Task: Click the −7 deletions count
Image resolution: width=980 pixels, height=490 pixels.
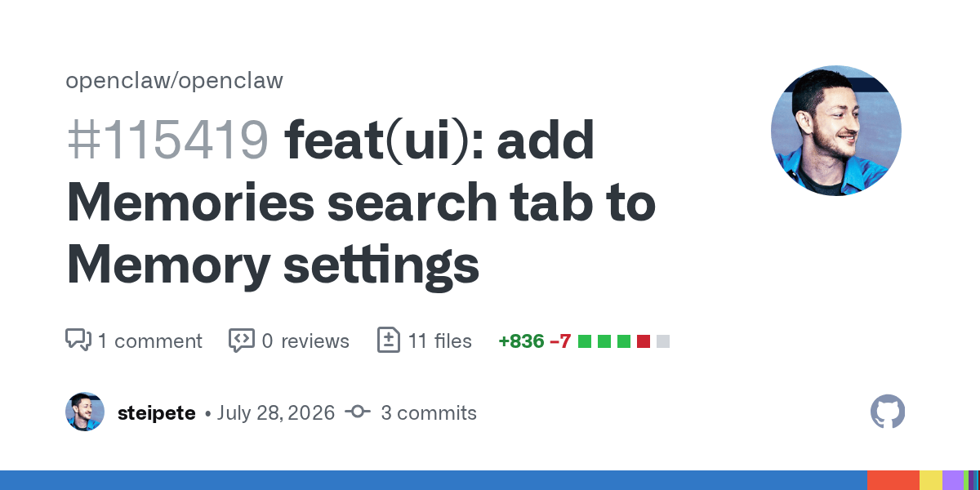Action: [560, 341]
